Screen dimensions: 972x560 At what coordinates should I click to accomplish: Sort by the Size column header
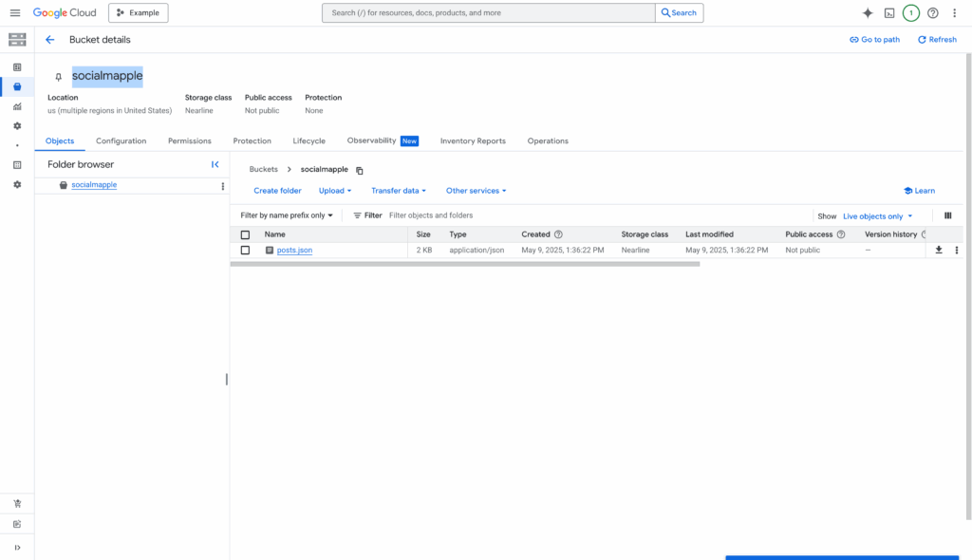423,234
